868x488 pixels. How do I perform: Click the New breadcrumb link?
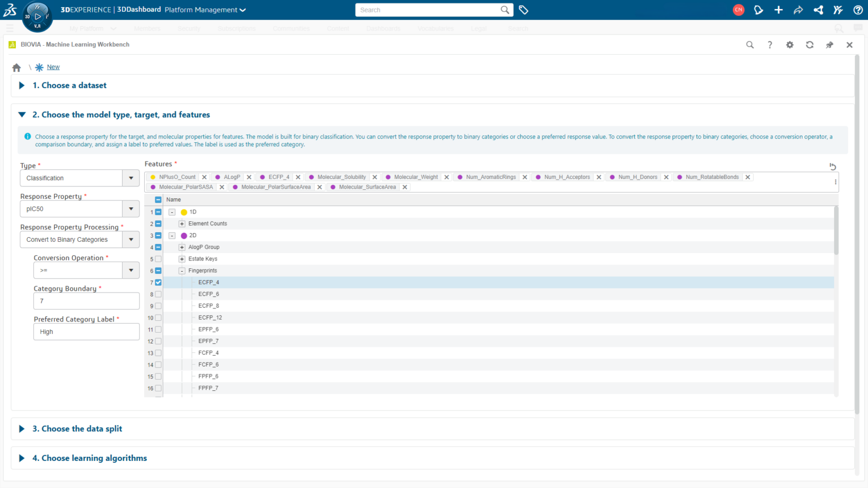point(53,67)
